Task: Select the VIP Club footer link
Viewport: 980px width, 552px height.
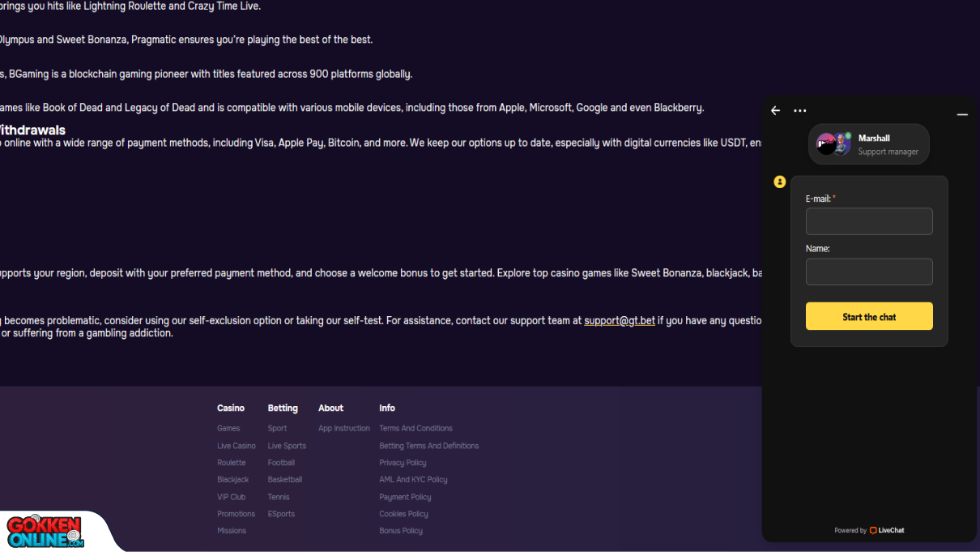Action: click(x=231, y=497)
